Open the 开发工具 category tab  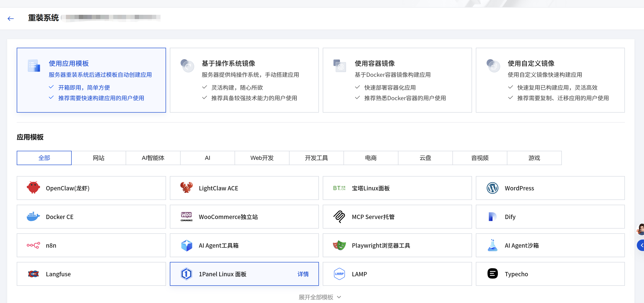click(x=316, y=158)
